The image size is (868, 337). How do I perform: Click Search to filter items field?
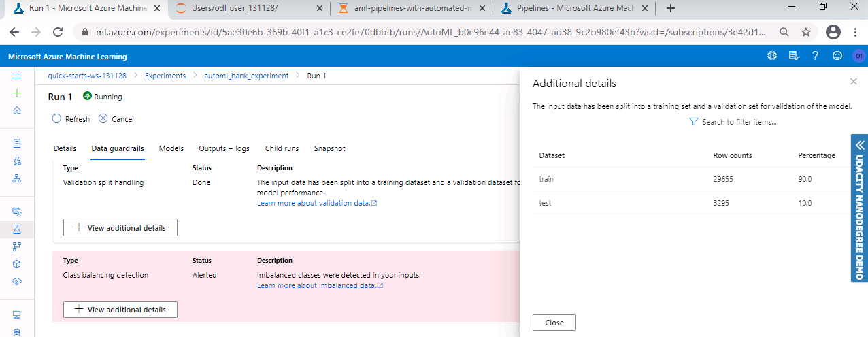pyautogui.click(x=733, y=122)
